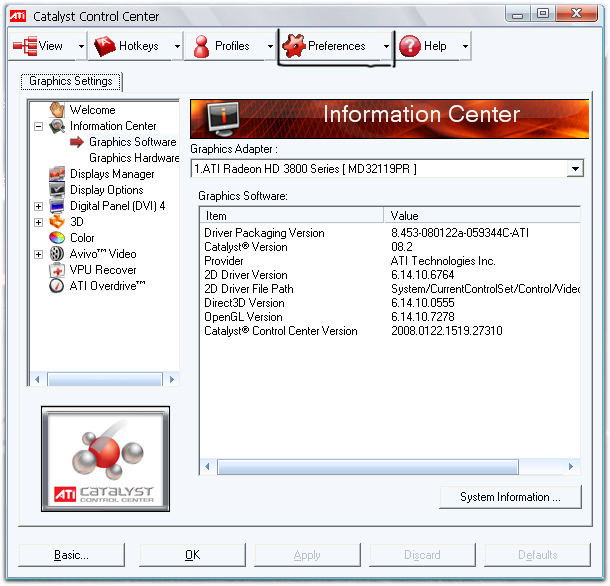The image size is (610, 586).
Task: Click the tree panel horizontal scrollbar thumb
Action: (105, 379)
